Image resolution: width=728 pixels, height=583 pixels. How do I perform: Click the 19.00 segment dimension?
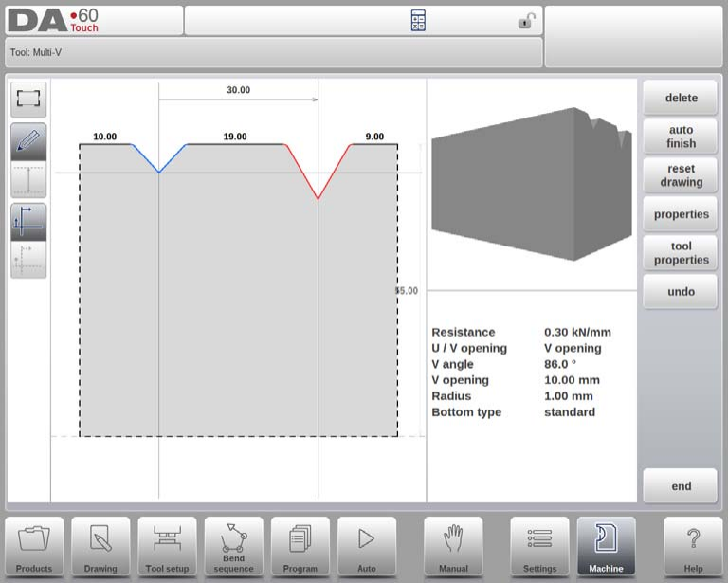(235, 137)
